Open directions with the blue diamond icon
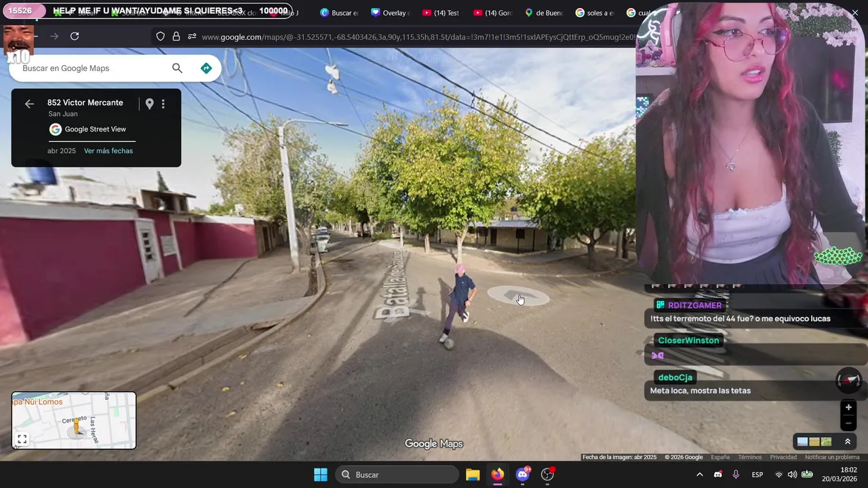 pos(206,68)
